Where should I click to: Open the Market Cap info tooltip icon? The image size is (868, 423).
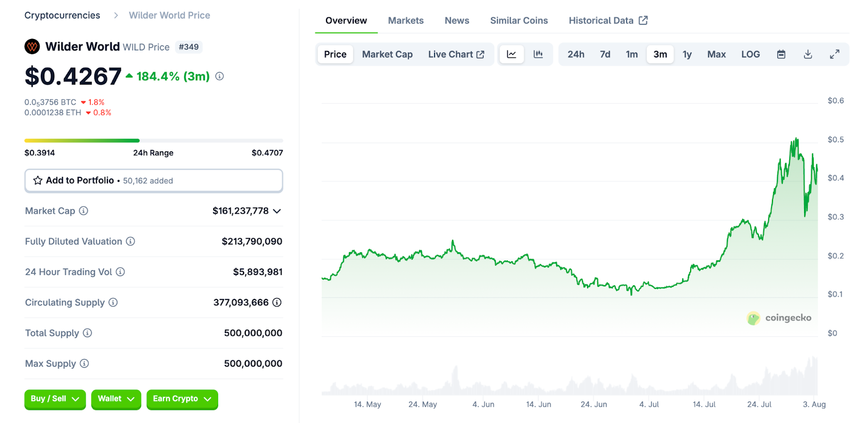84,211
